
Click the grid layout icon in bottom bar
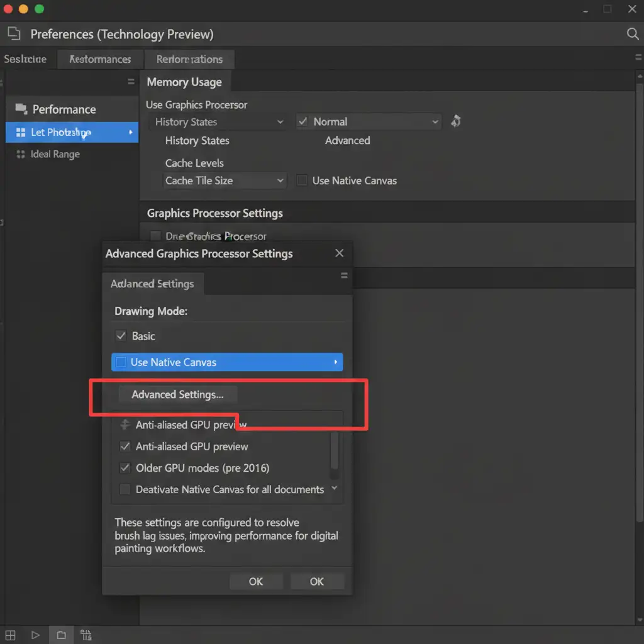tap(11, 635)
